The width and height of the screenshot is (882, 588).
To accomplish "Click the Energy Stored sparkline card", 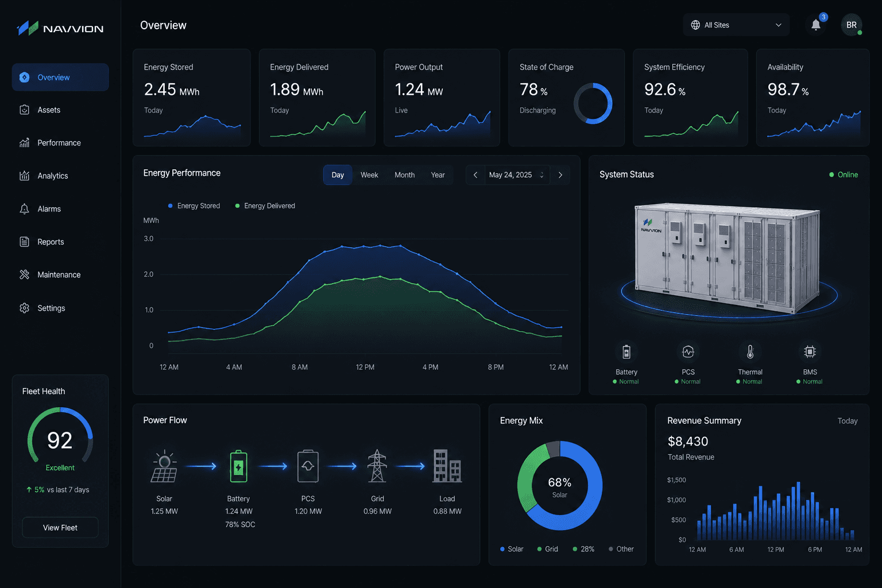I will tap(192, 98).
